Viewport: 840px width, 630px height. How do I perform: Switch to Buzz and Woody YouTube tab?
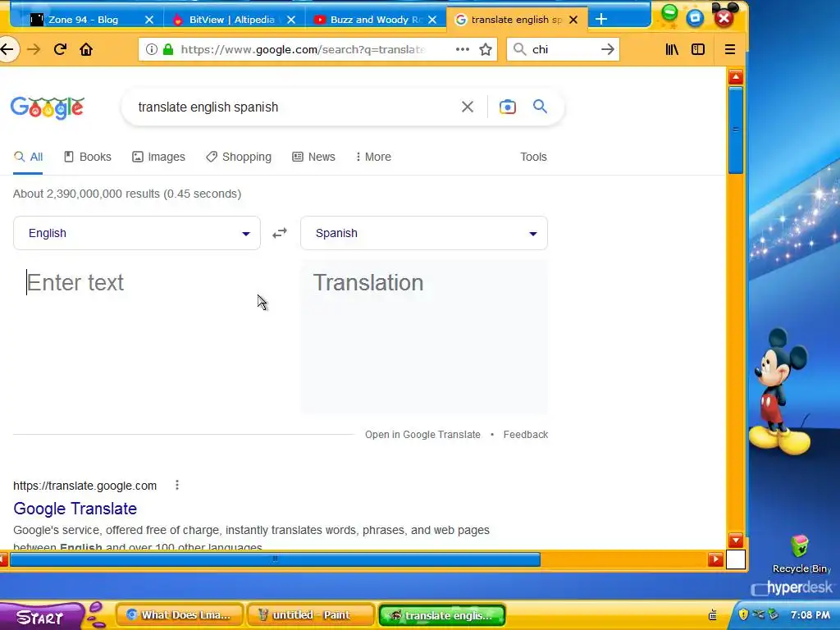pos(375,20)
